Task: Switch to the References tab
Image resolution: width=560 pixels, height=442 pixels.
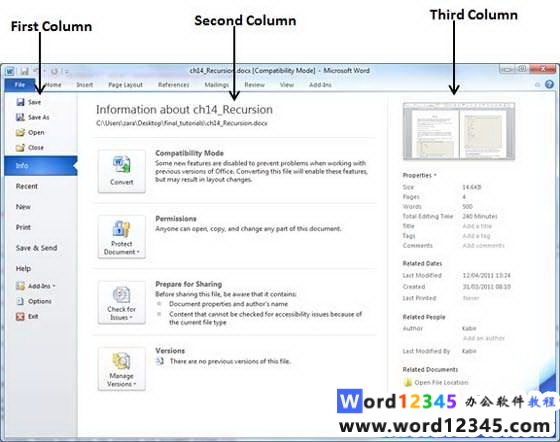Action: pyautogui.click(x=174, y=85)
